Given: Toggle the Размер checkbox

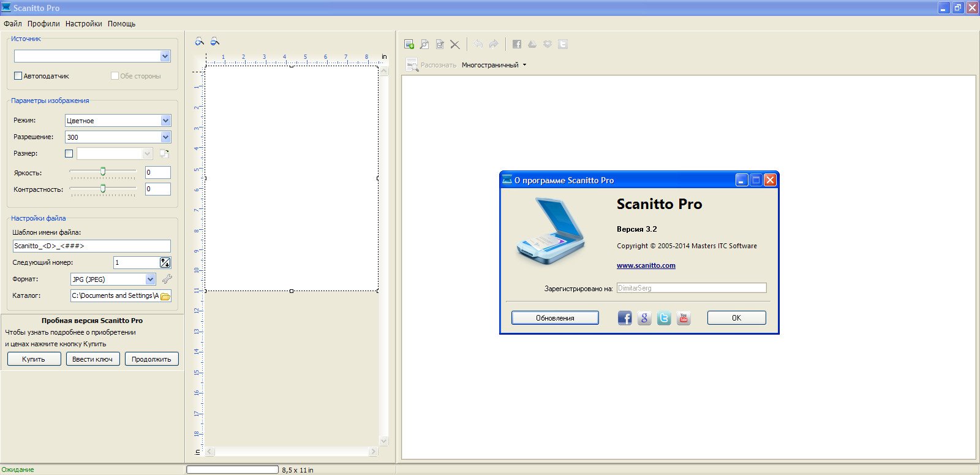Looking at the screenshot, I should 69,154.
